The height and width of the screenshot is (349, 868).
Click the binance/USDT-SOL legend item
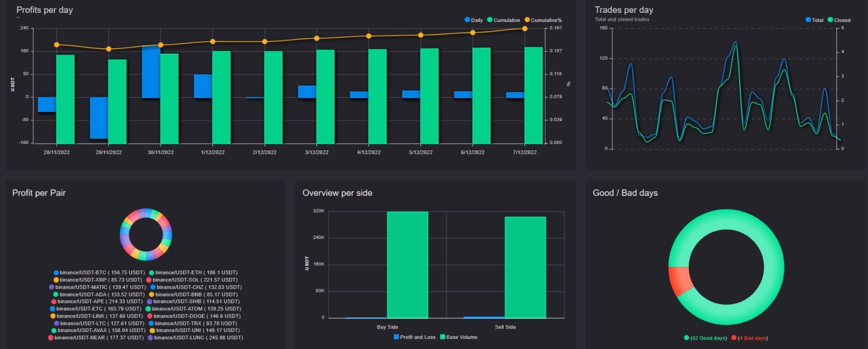pos(192,280)
